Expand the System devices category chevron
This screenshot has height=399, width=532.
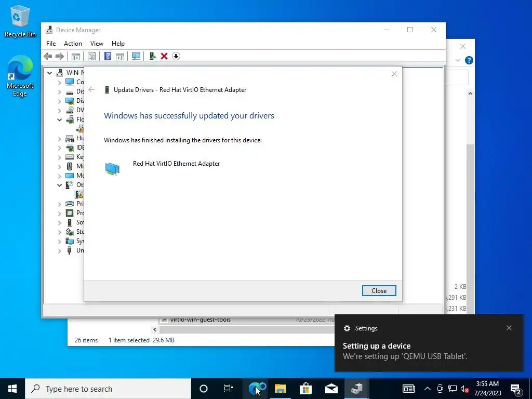59,241
